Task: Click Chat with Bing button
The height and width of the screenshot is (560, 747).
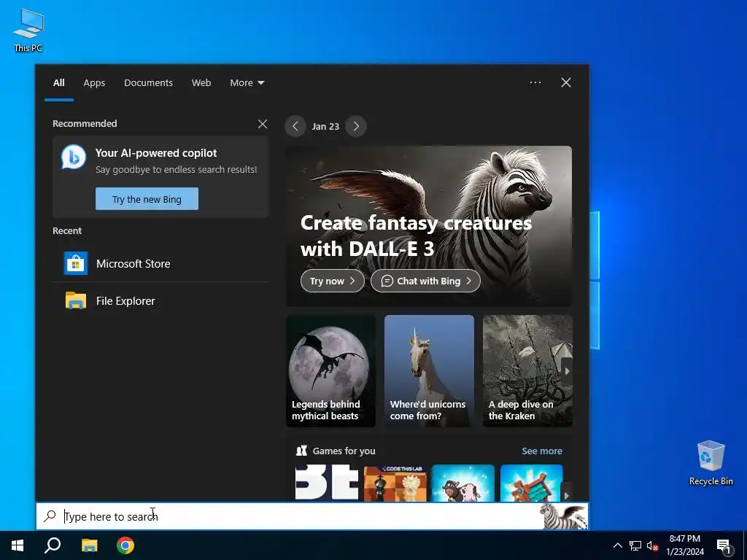Action: 425,281
